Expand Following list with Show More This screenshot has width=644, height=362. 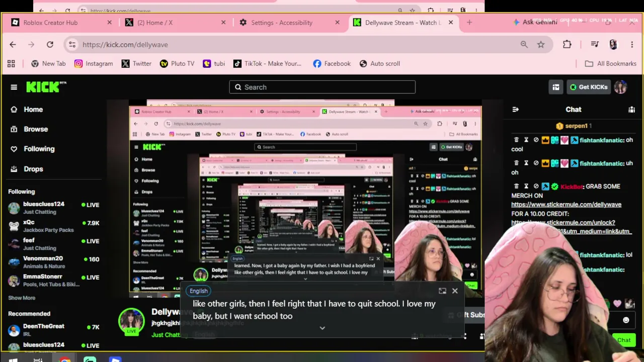(x=22, y=298)
